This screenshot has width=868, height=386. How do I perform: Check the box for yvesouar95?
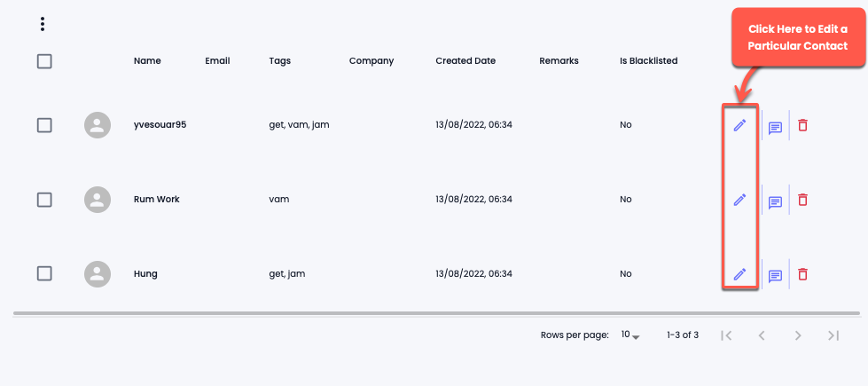click(44, 125)
